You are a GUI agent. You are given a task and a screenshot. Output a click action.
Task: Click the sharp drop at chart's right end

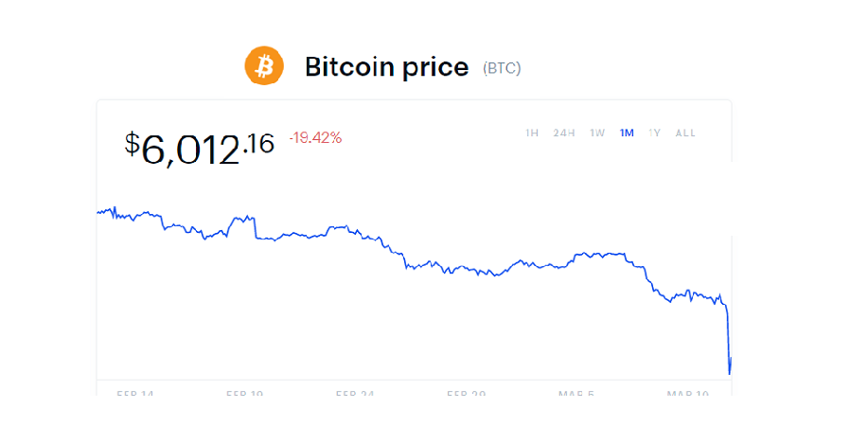coord(727,331)
